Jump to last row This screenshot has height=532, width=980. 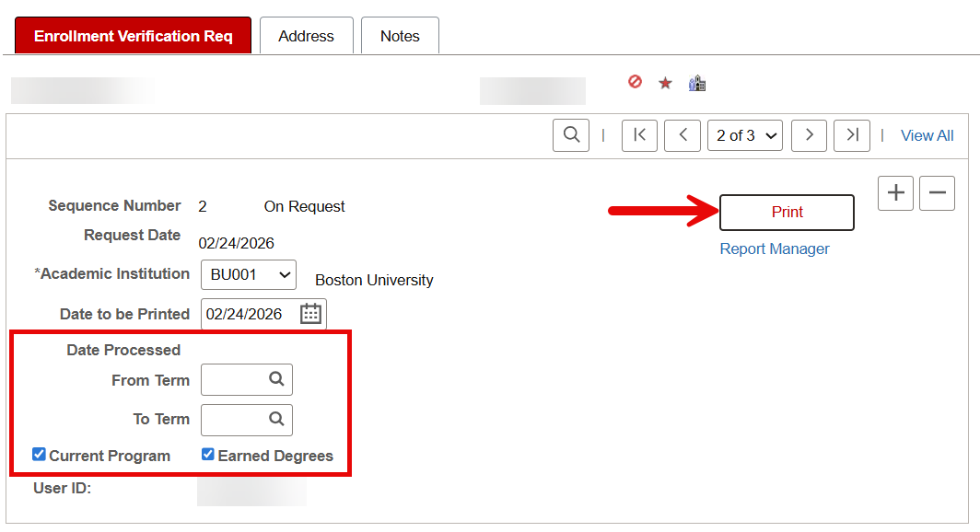(x=852, y=135)
